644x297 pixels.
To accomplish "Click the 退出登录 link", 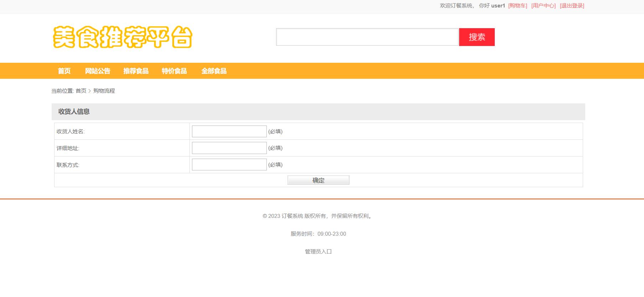I will (x=572, y=6).
